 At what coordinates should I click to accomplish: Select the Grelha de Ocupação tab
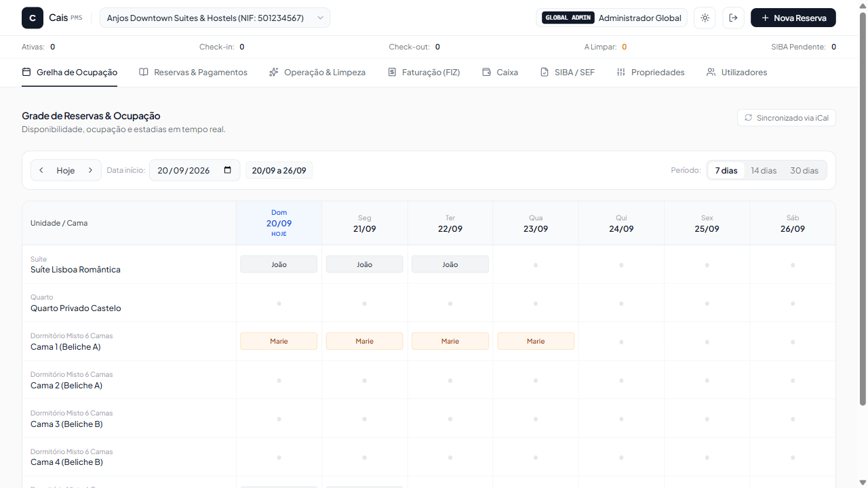click(x=69, y=72)
